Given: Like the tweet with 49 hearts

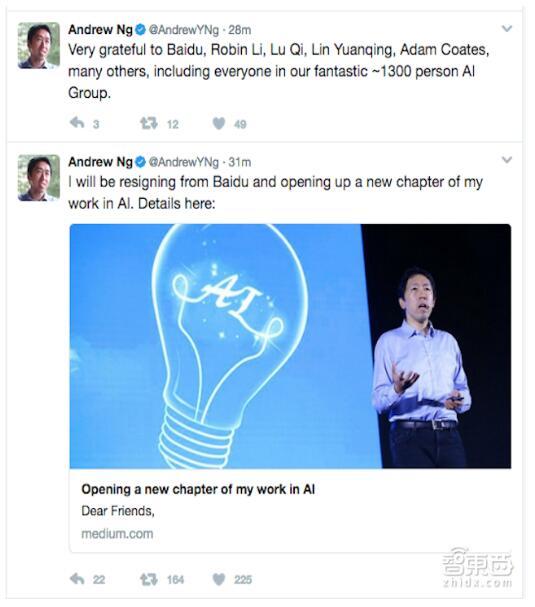Looking at the screenshot, I should tap(219, 123).
